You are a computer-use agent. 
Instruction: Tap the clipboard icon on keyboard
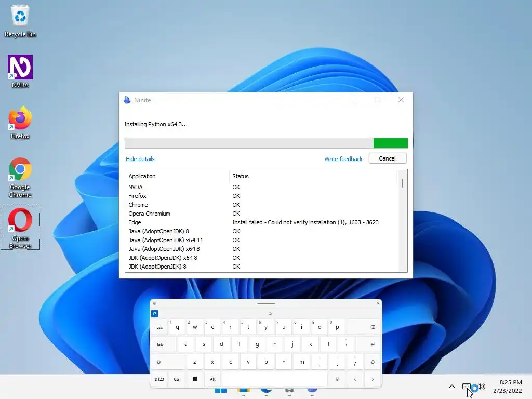[270, 313]
